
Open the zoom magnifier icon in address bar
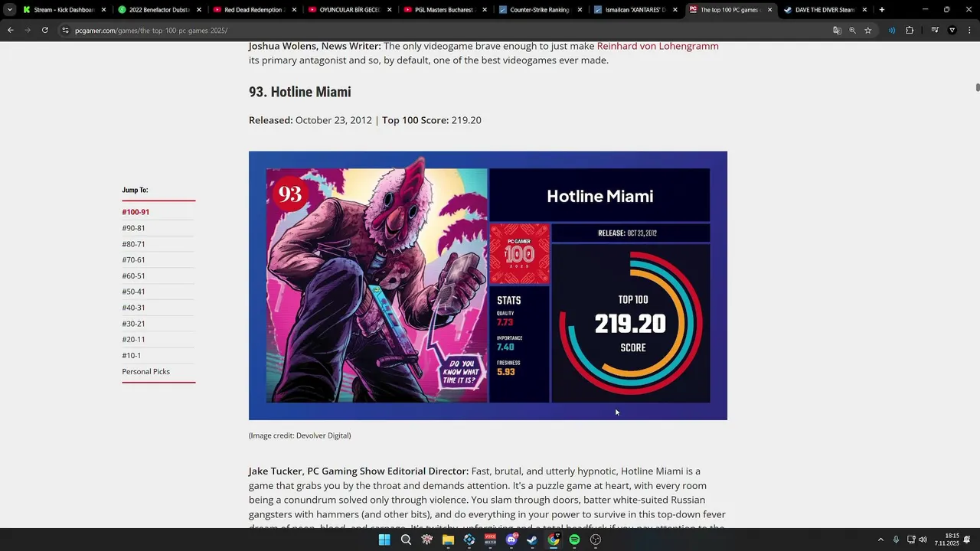point(852,30)
